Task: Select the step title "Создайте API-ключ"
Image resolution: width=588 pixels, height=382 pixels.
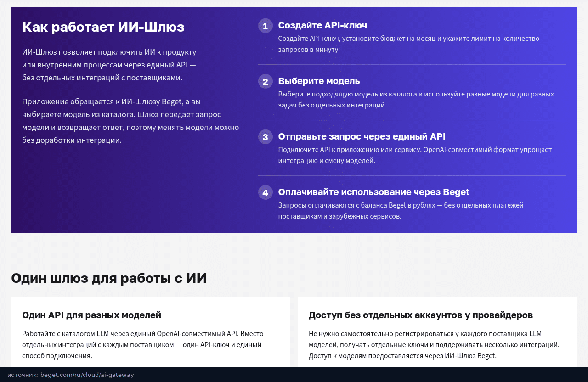Action: (x=322, y=25)
